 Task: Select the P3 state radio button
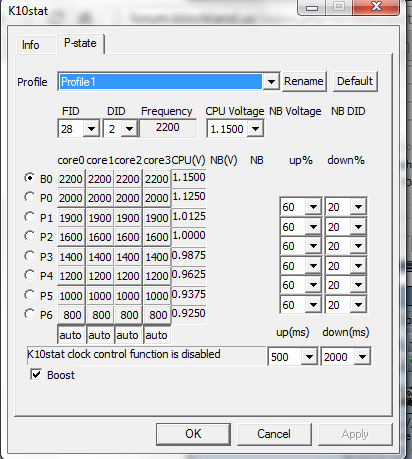point(30,256)
